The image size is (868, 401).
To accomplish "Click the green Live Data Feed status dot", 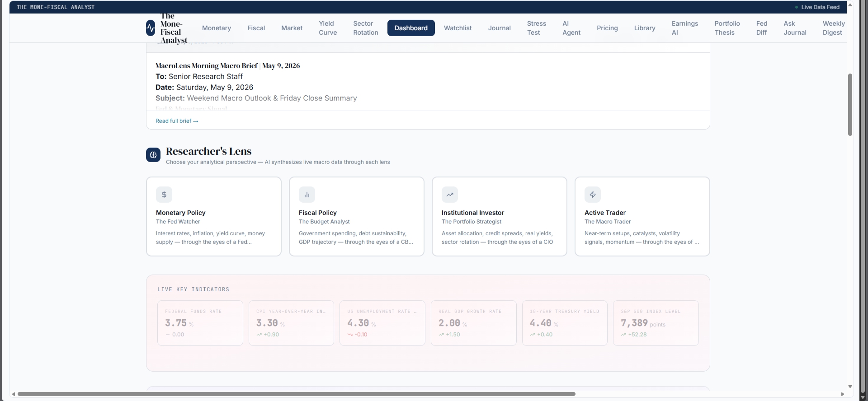I will [x=797, y=7].
